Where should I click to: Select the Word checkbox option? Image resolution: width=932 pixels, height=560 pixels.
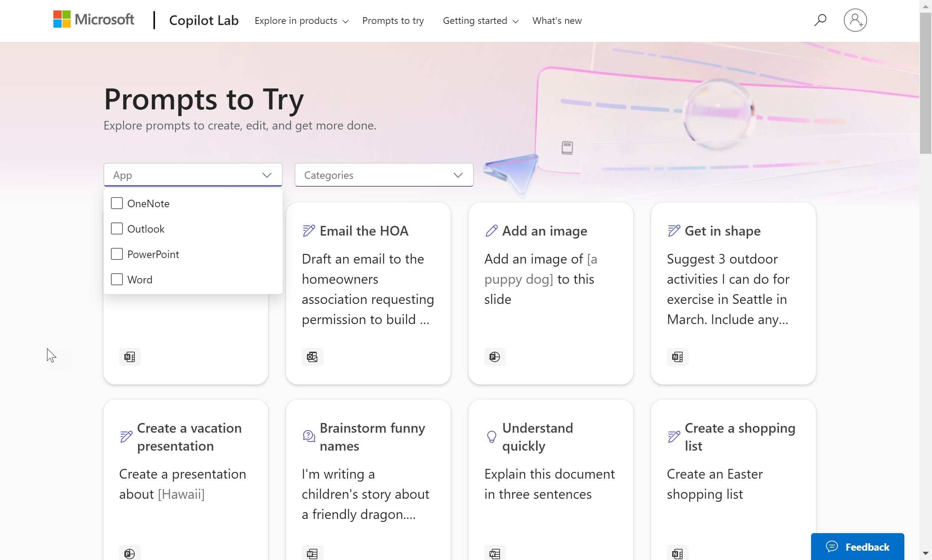click(x=116, y=279)
